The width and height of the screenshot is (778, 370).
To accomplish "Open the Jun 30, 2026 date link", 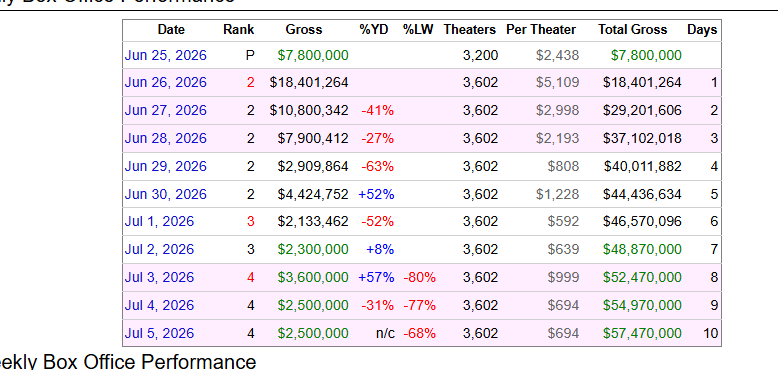I will tap(165, 194).
